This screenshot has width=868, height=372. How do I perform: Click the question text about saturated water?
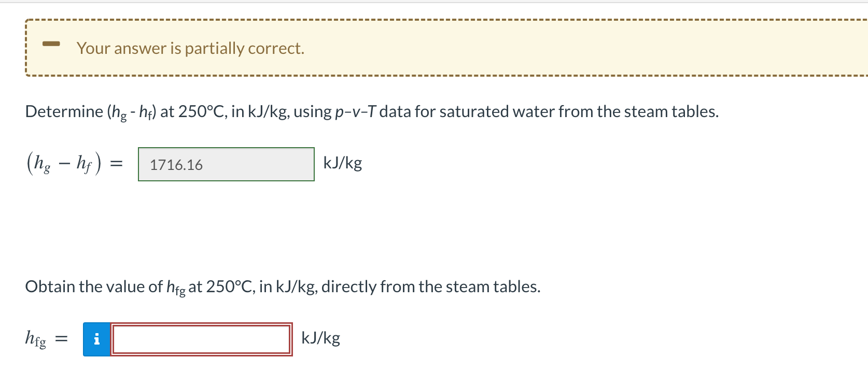click(371, 111)
